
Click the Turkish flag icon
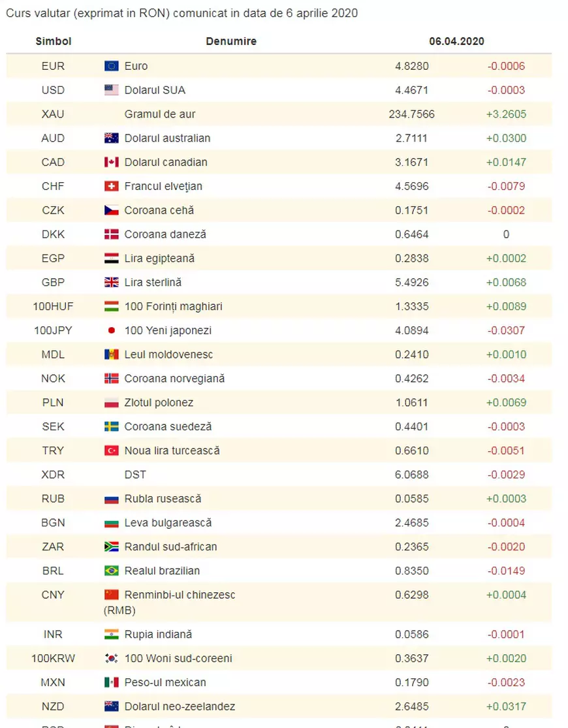(x=111, y=451)
